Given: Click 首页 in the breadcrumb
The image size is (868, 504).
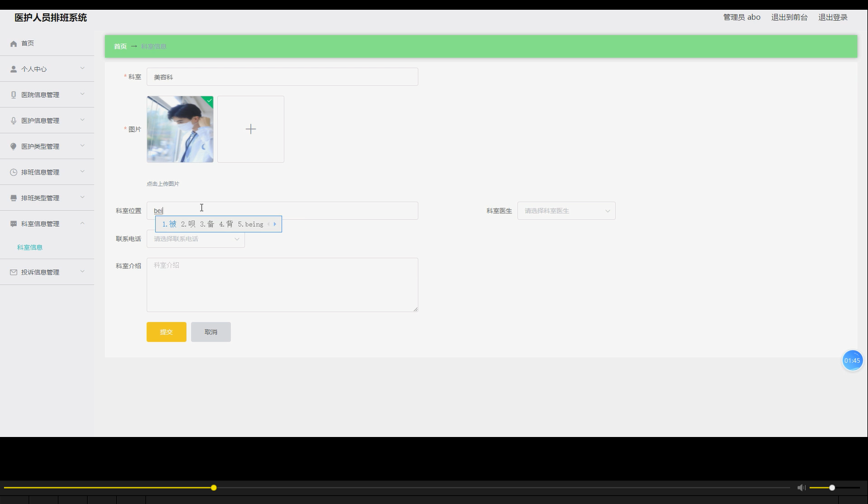Looking at the screenshot, I should click(x=120, y=46).
